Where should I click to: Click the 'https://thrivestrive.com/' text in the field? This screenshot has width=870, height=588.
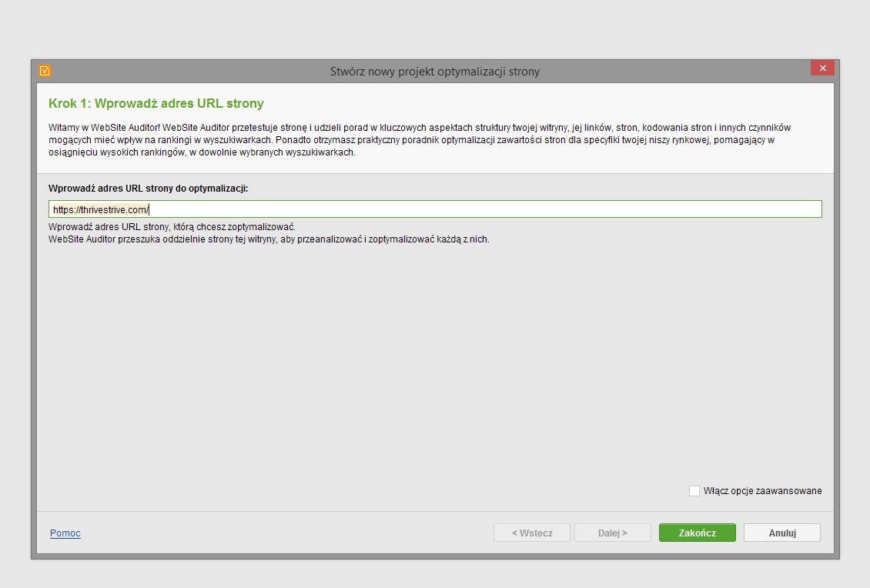pyautogui.click(x=100, y=209)
